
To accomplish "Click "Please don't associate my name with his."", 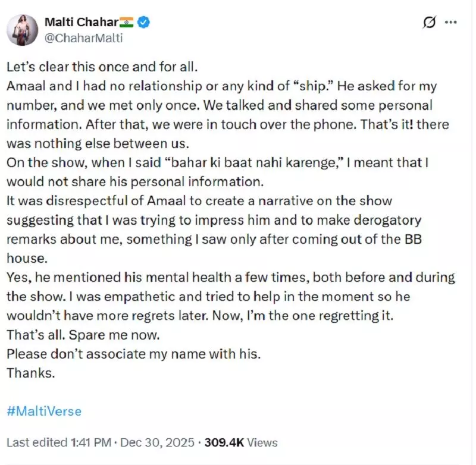I will pyautogui.click(x=134, y=354).
